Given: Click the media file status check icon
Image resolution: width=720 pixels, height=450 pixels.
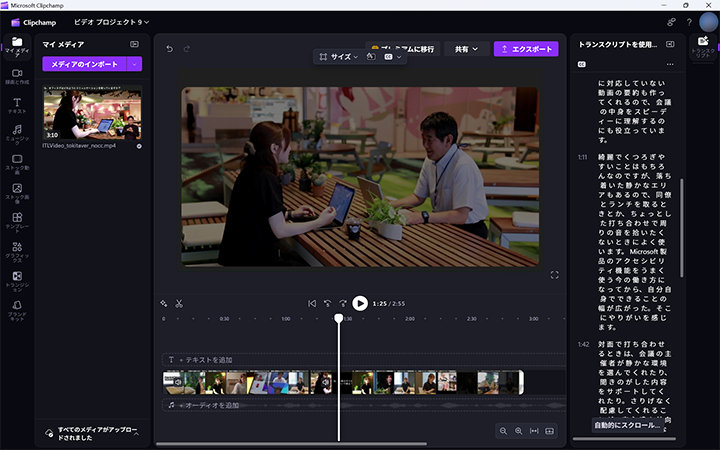Looking at the screenshot, I should click(x=139, y=146).
